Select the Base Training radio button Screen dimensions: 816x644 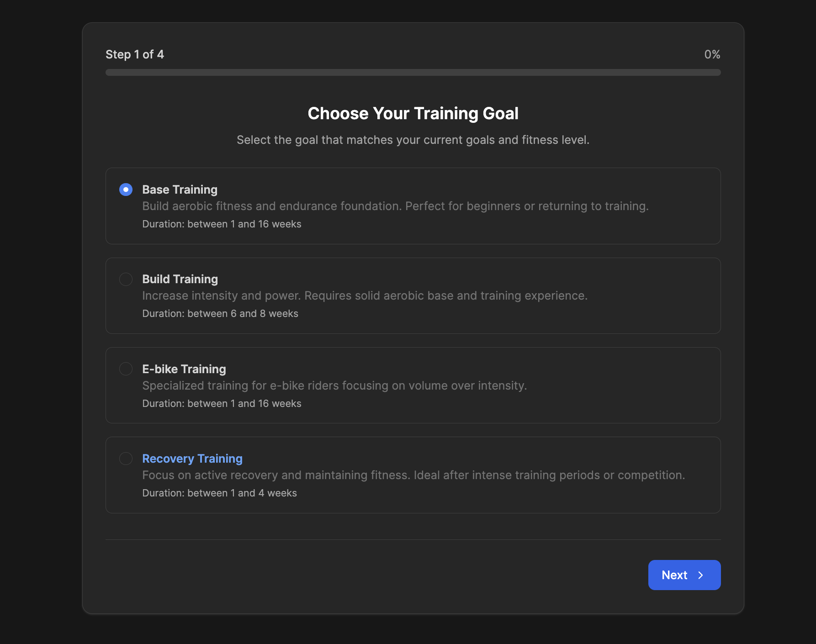pos(126,189)
